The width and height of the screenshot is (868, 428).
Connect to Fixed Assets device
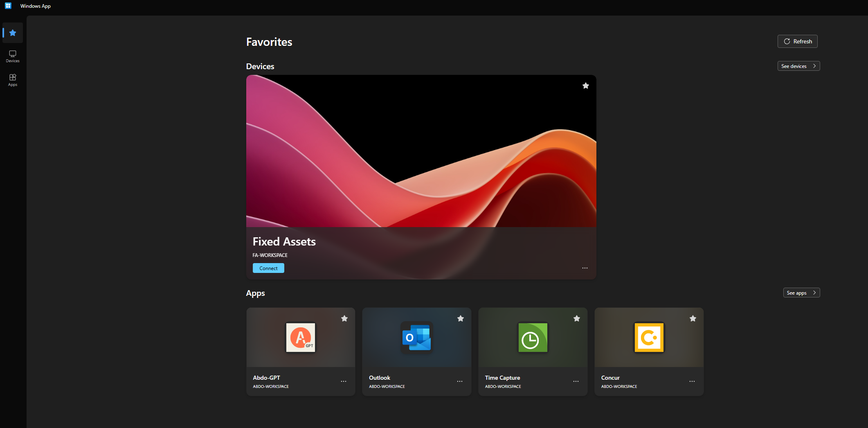(268, 268)
